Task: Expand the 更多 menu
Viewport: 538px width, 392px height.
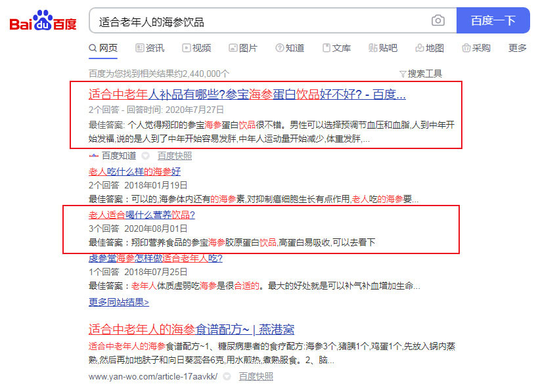Action: click(518, 48)
